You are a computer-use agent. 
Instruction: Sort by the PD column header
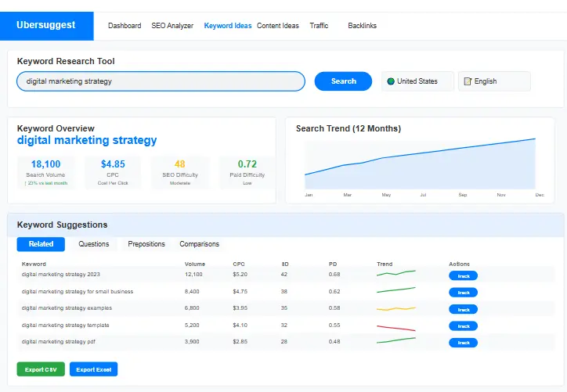coord(333,264)
